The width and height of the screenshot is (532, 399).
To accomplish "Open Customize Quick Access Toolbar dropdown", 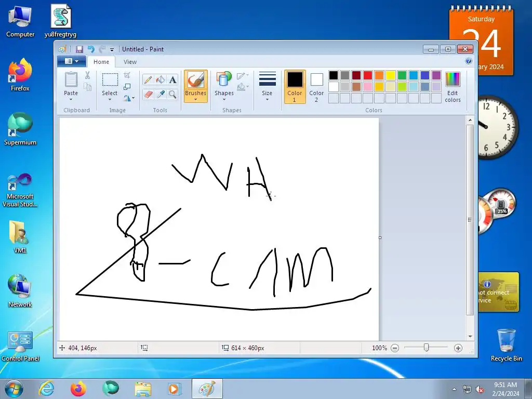I will 112,49.
